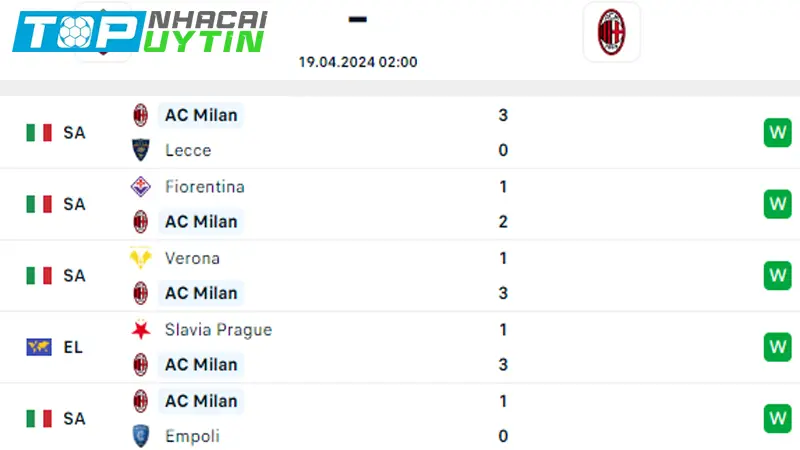Click the W badge for the Slavia Prague match
800x450 pixels.
777,347
